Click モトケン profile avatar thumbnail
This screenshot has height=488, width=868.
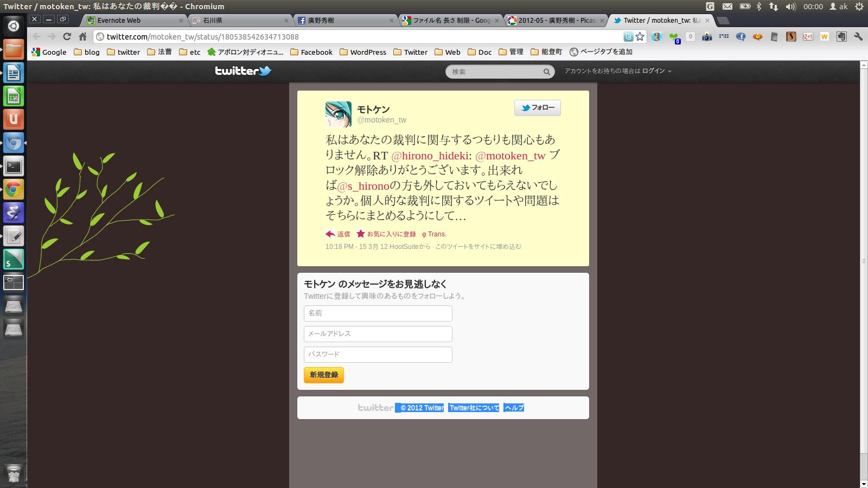click(x=339, y=114)
